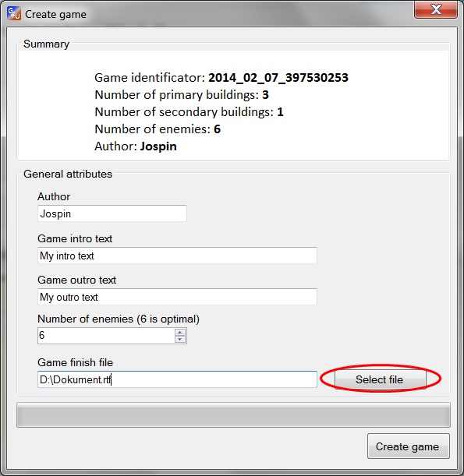Screen dimensions: 464x476
Task: Increase number of enemies with up arrow
Action: click(180, 332)
